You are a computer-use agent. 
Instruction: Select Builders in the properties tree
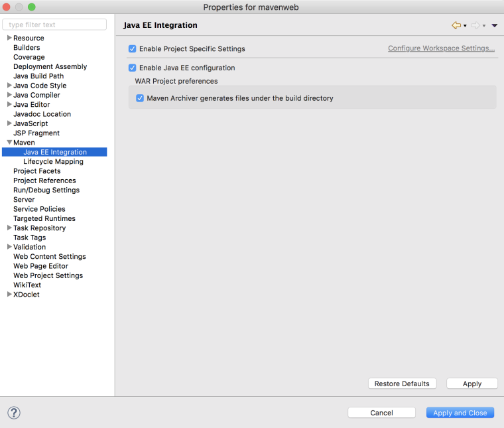[x=27, y=48]
